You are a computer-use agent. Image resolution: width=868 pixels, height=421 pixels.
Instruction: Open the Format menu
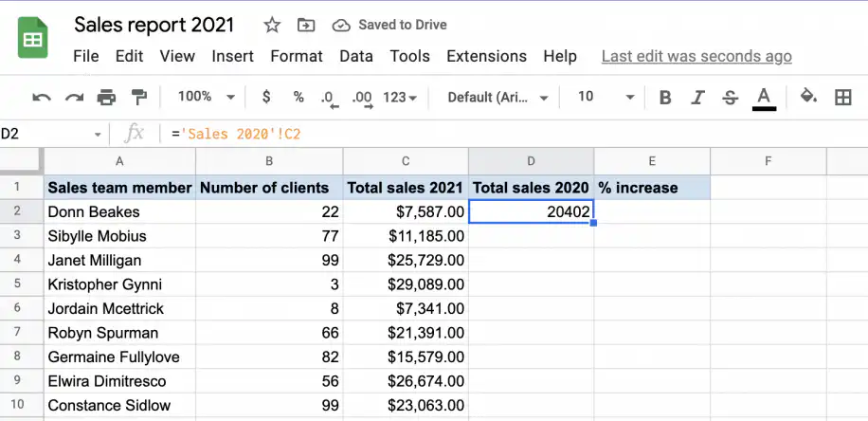(297, 57)
